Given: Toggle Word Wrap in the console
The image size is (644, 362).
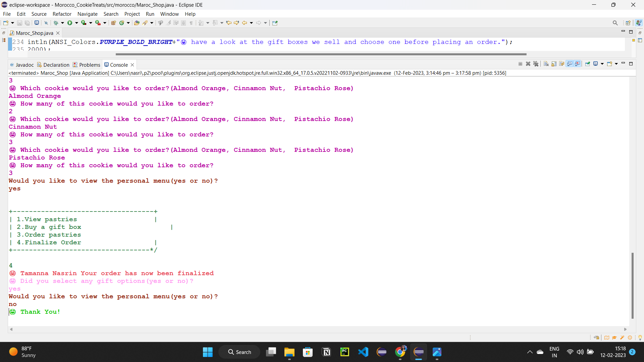Looking at the screenshot, I should click(x=561, y=64).
